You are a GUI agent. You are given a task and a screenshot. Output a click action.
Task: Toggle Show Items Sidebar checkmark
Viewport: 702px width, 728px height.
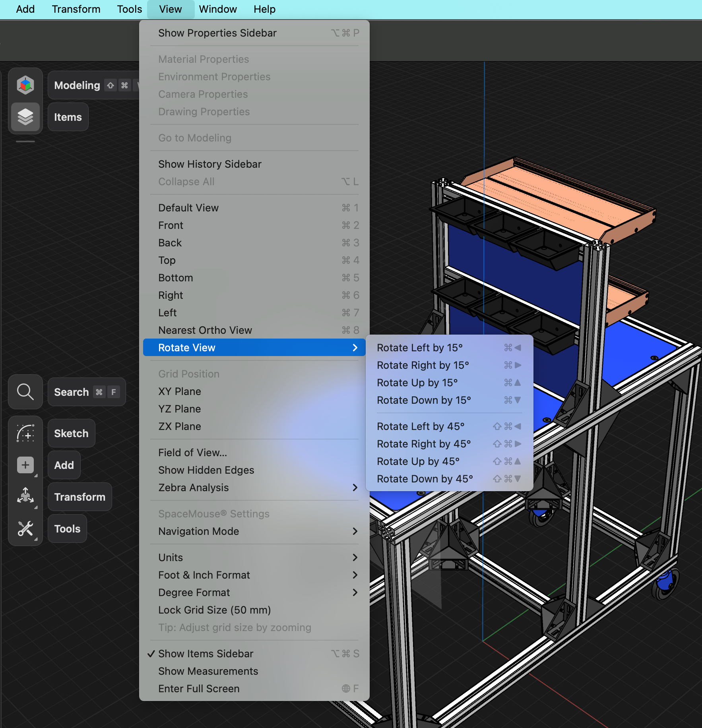(x=254, y=654)
